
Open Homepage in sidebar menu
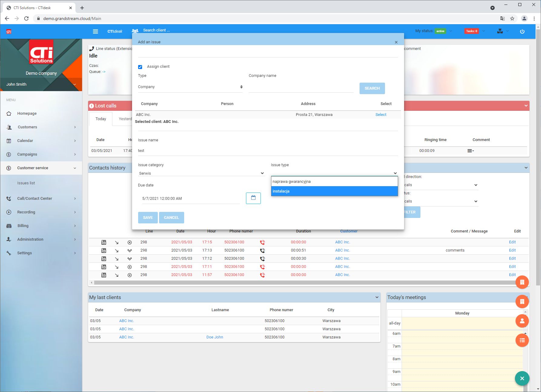[x=27, y=113]
